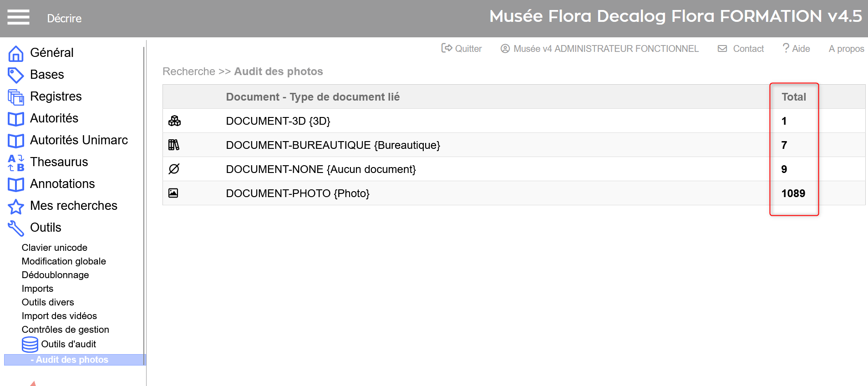
Task: Click the Mes recherches star icon
Action: pos(16,207)
